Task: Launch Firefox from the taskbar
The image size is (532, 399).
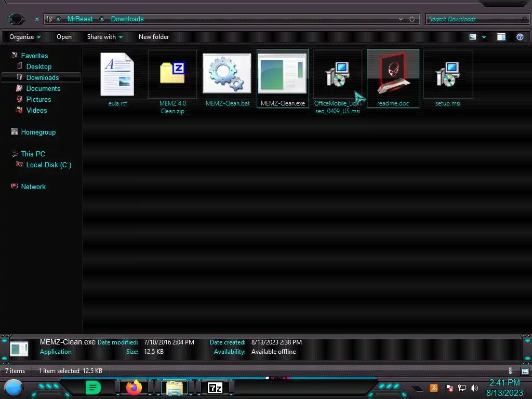Action: (x=134, y=388)
